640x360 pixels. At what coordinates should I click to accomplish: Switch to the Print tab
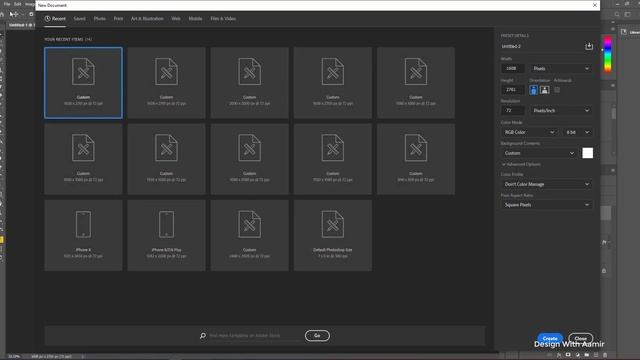click(x=118, y=19)
